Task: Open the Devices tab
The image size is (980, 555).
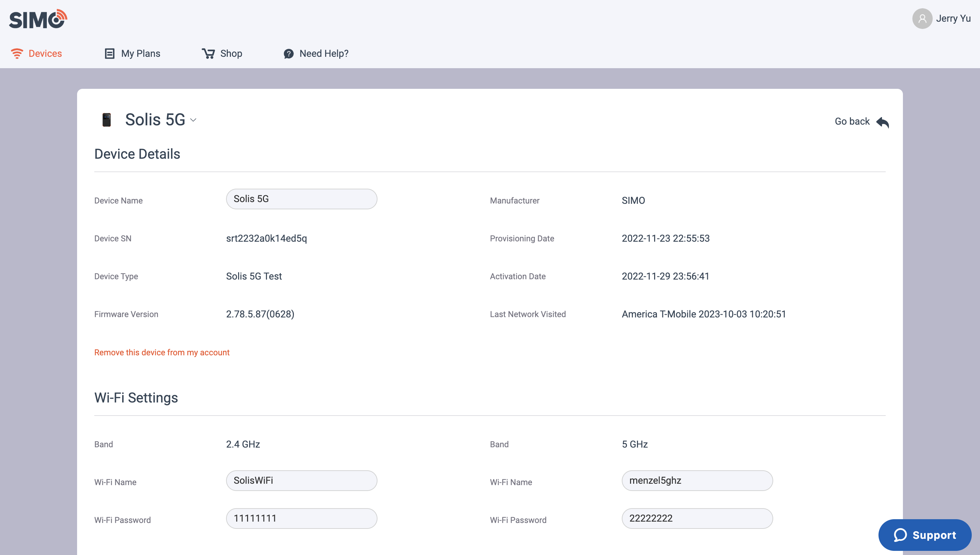Action: coord(36,53)
